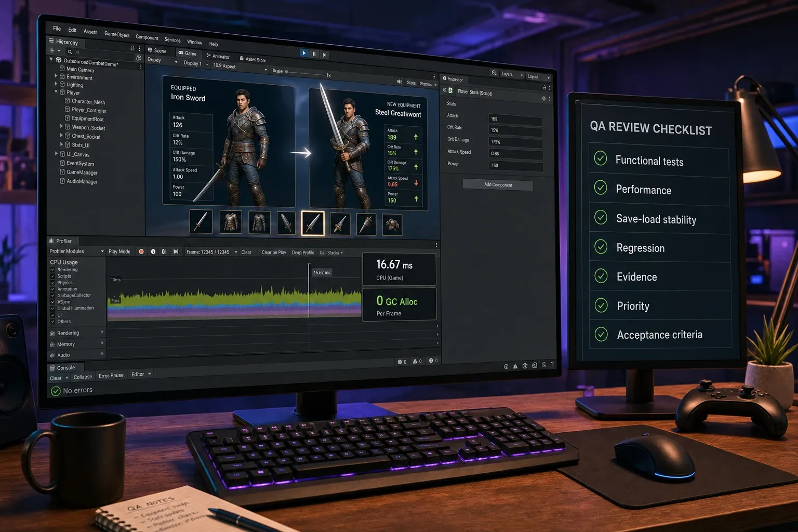
Task: Toggle the Others checkbox in CPU Usage
Action: [x=52, y=322]
